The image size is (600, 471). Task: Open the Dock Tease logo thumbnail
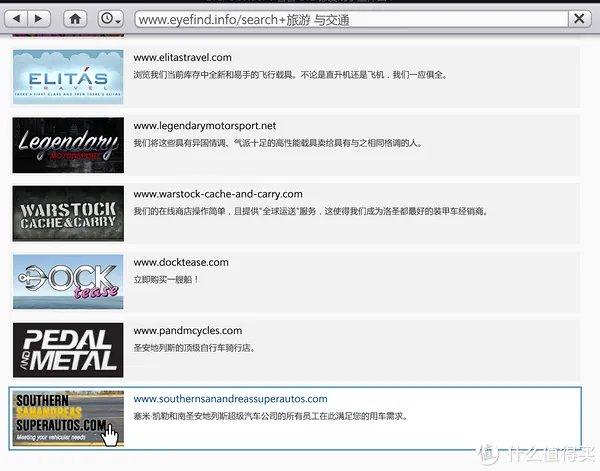68,282
